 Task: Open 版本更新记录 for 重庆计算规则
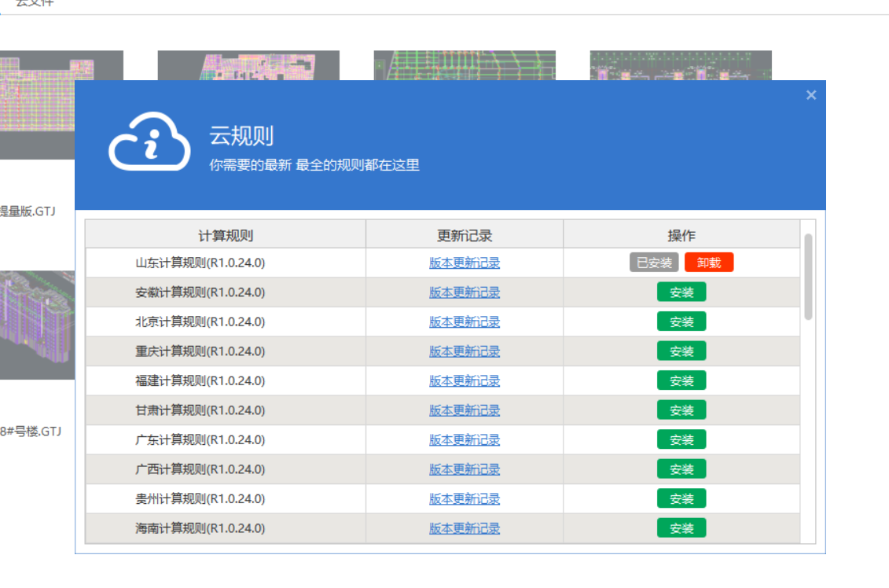[x=465, y=351]
